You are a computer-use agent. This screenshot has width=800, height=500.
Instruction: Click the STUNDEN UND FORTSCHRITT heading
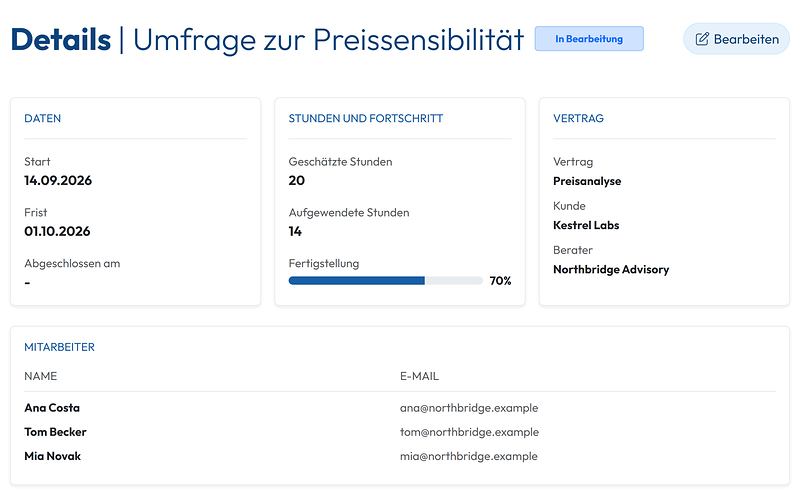[x=366, y=118]
